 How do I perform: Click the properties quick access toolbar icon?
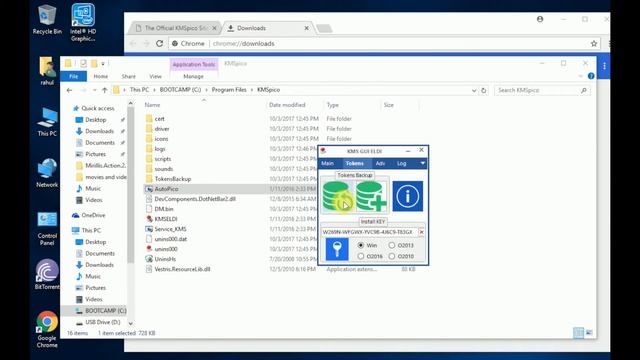[x=84, y=63]
